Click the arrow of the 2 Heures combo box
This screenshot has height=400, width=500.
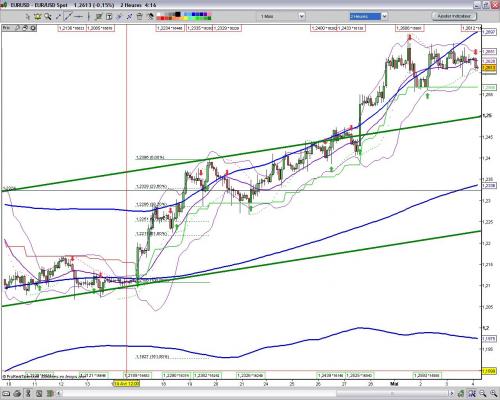click(x=384, y=16)
